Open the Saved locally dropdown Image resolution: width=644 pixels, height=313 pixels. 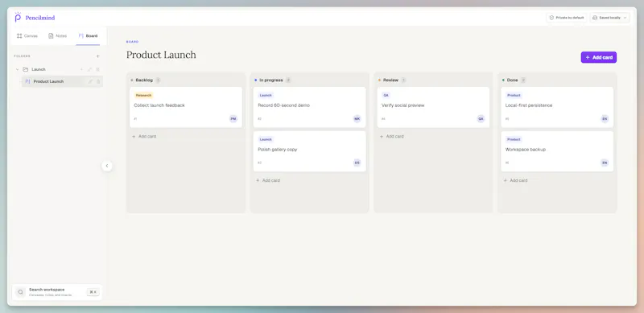pyautogui.click(x=609, y=18)
